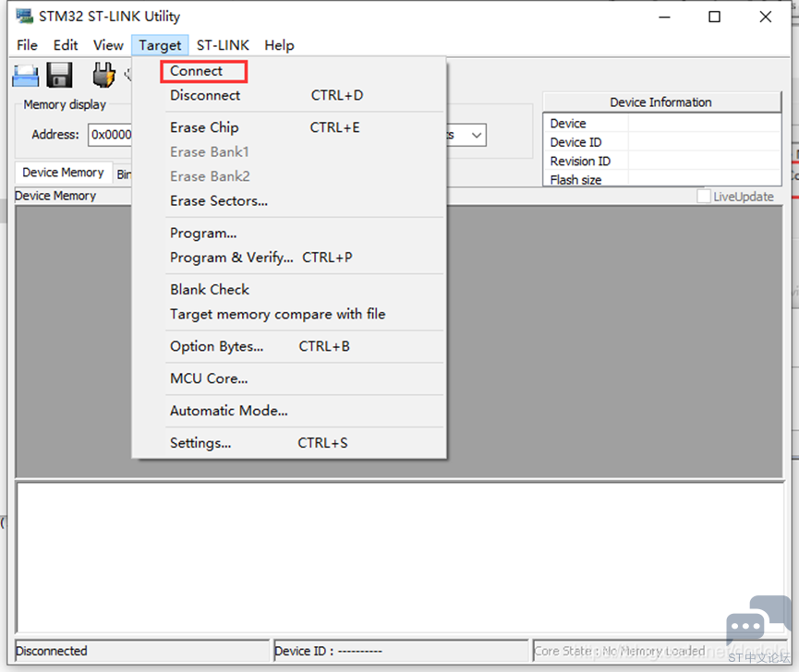Screen dimensions: 799x672
Task: Open the Help menu
Action: click(279, 45)
